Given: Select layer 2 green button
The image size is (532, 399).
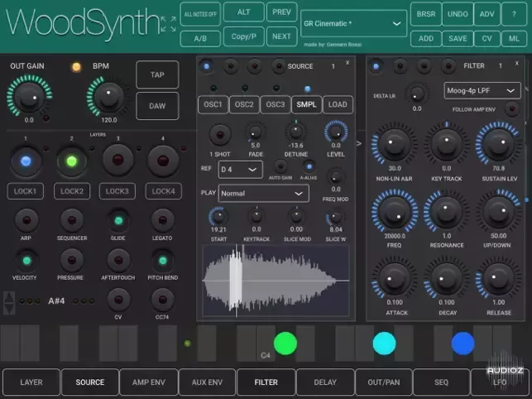Looking at the screenshot, I should point(71,161).
